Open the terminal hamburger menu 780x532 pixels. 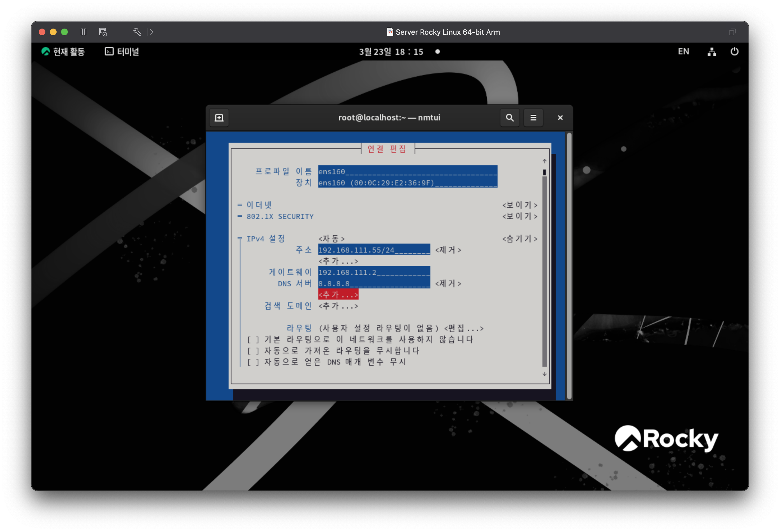click(533, 118)
